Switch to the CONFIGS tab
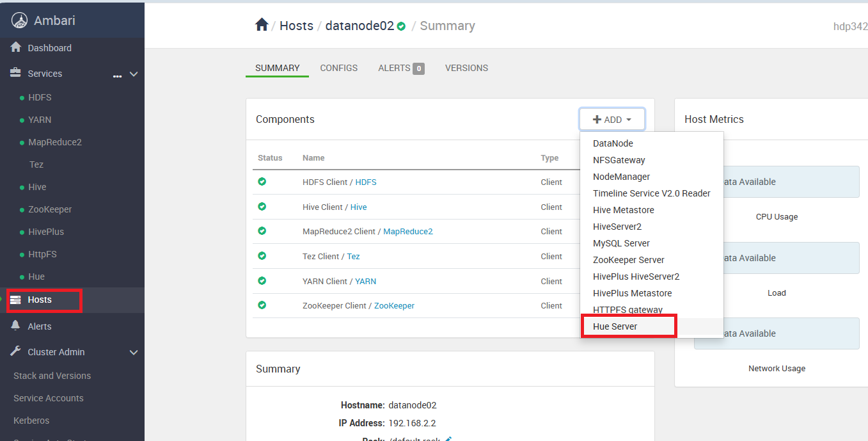 tap(339, 68)
